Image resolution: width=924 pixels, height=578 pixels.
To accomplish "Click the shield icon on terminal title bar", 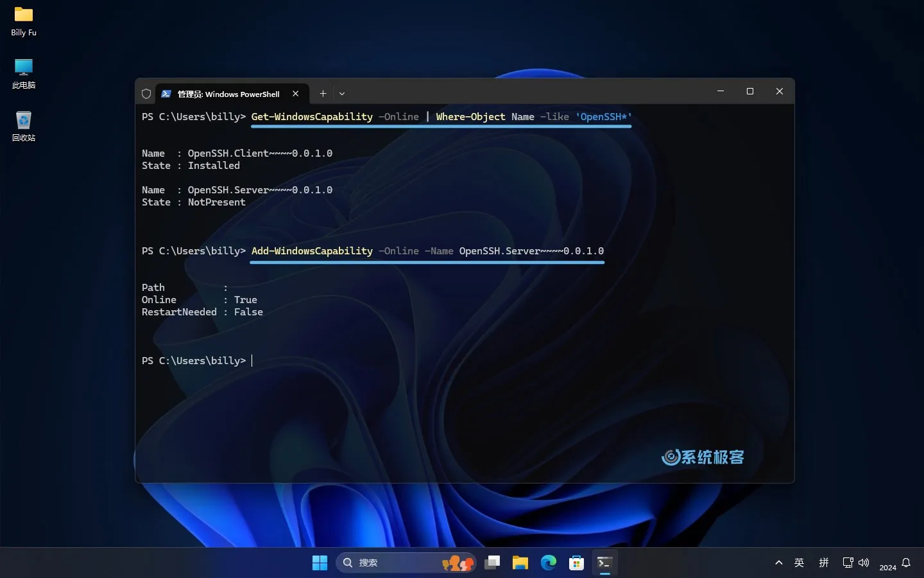I will click(x=146, y=94).
